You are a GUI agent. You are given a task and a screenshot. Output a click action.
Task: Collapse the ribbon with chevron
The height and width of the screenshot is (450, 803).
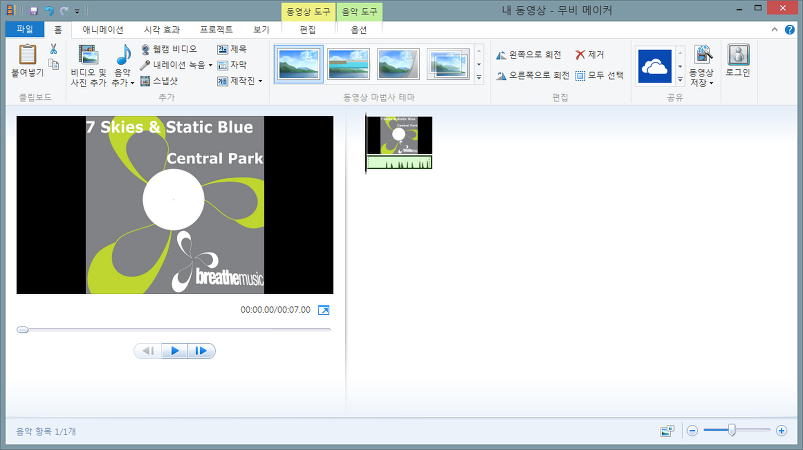click(774, 30)
